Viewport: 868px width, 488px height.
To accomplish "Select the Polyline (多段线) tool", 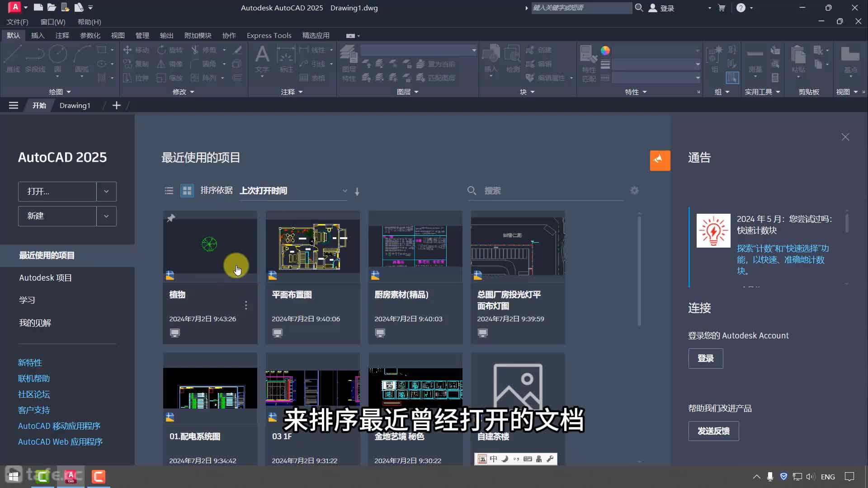I will point(35,59).
